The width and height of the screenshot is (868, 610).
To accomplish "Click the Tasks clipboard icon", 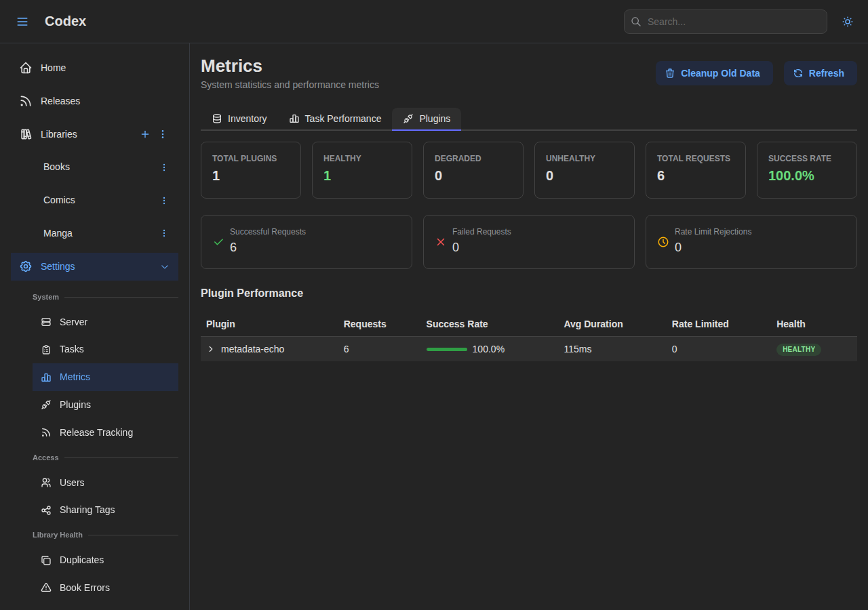I will (x=46, y=349).
